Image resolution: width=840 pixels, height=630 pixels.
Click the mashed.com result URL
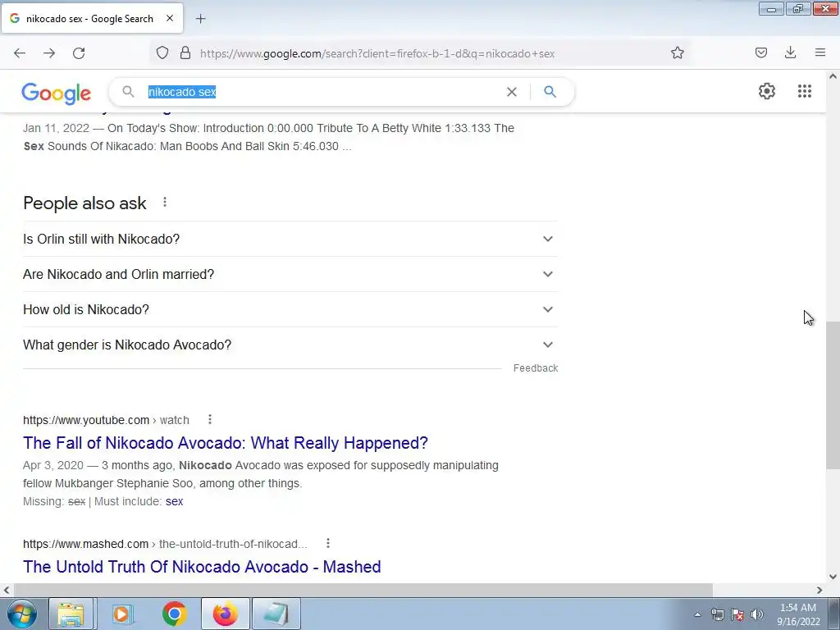pos(165,544)
